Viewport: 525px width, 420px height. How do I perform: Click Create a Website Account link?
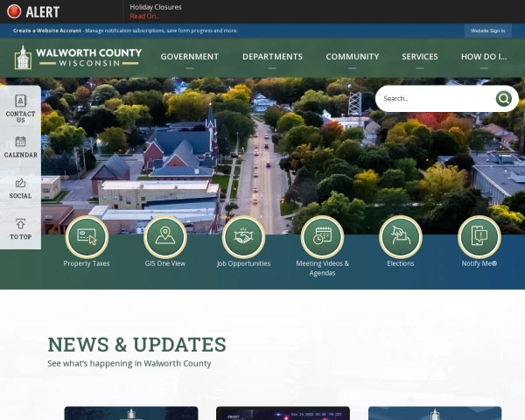(x=47, y=31)
